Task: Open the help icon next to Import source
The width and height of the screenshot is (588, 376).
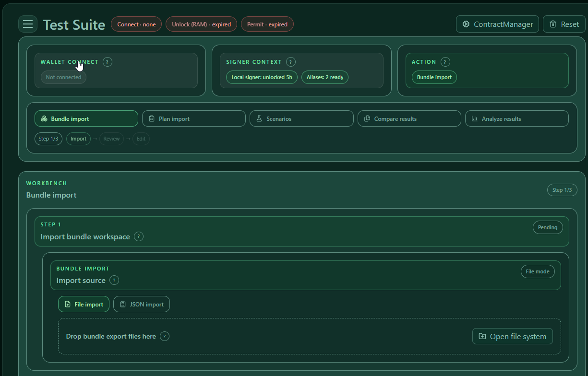Action: (x=114, y=280)
